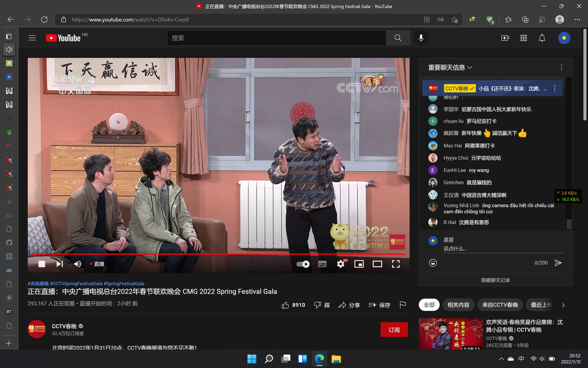The width and height of the screenshot is (588, 368).
Task: Open the browser settings ellipsis menu
Action: pos(577,20)
